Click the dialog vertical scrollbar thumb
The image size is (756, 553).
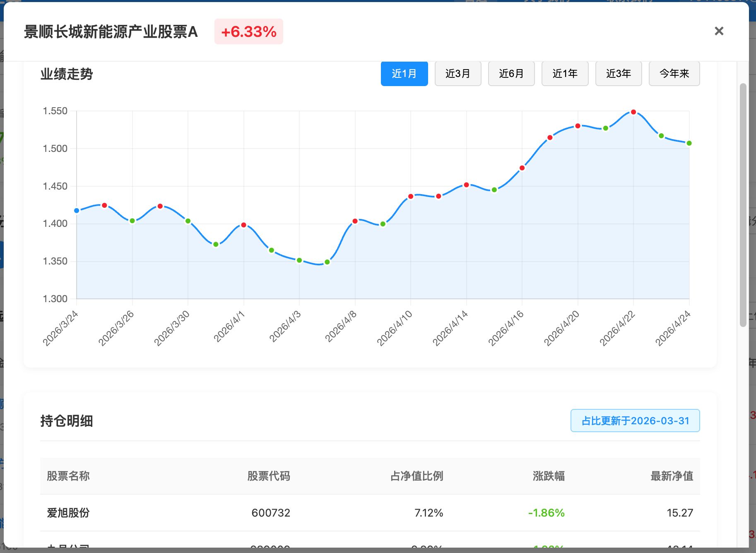point(743,205)
